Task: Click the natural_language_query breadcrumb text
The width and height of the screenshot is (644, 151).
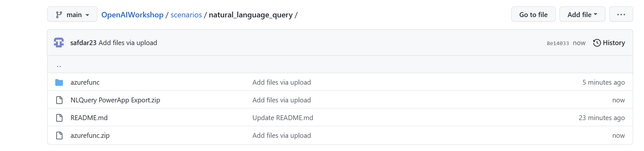Action: pyautogui.click(x=251, y=15)
